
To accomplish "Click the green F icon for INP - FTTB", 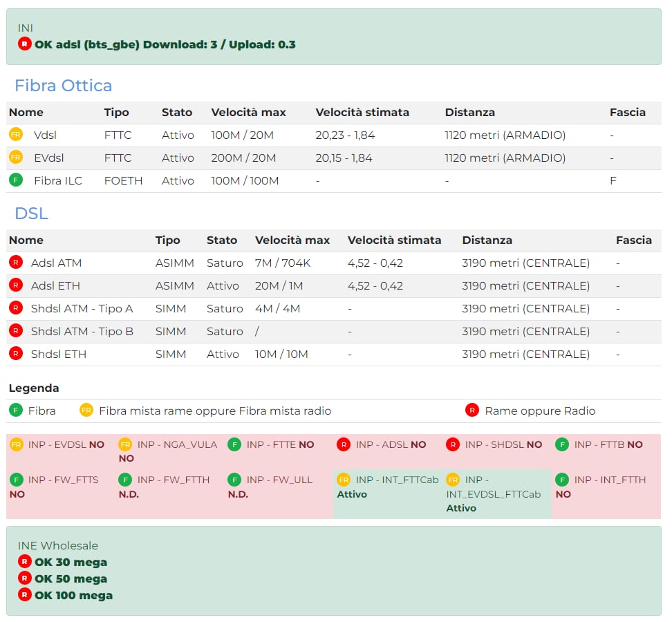I will (562, 444).
